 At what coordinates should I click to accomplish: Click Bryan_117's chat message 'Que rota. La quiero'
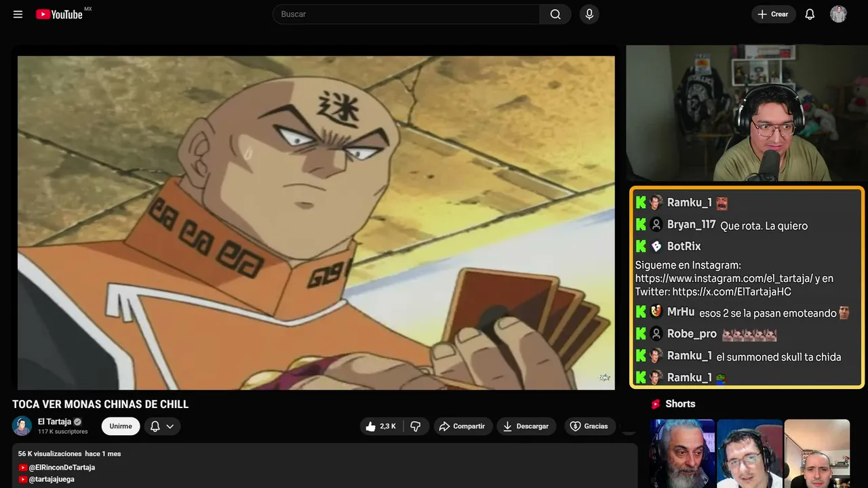[764, 226]
